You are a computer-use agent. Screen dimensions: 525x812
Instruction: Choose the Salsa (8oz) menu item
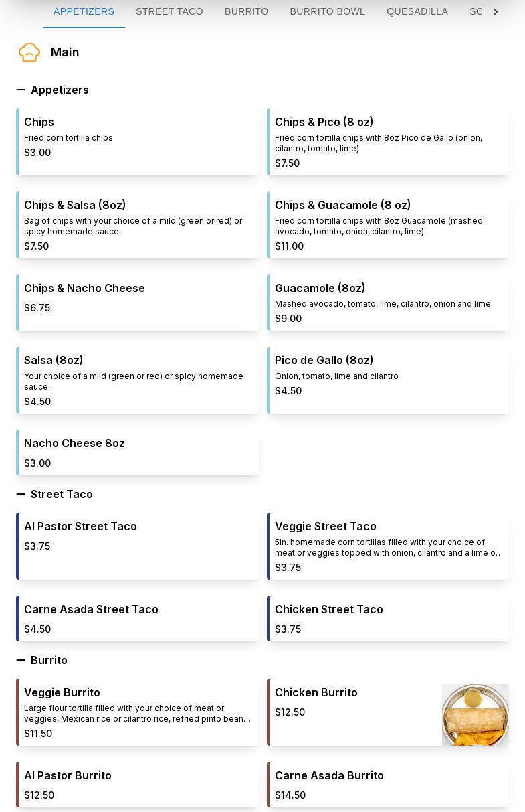coord(138,380)
